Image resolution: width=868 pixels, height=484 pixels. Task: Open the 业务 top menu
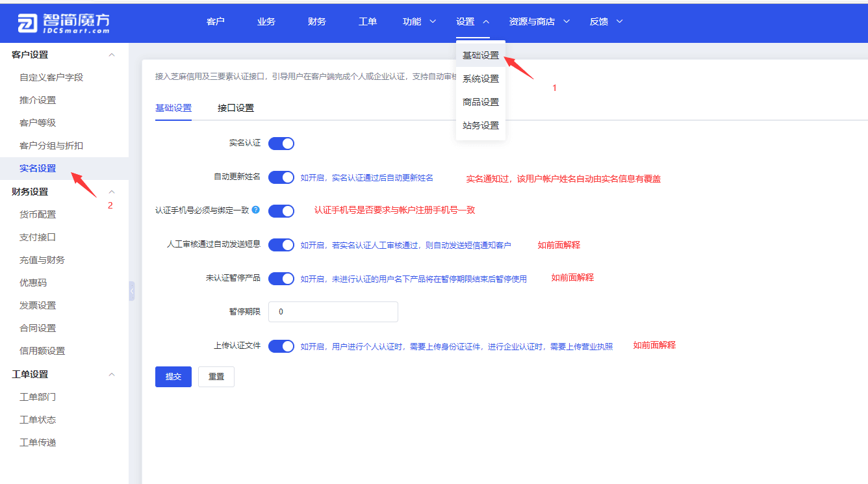(266, 21)
